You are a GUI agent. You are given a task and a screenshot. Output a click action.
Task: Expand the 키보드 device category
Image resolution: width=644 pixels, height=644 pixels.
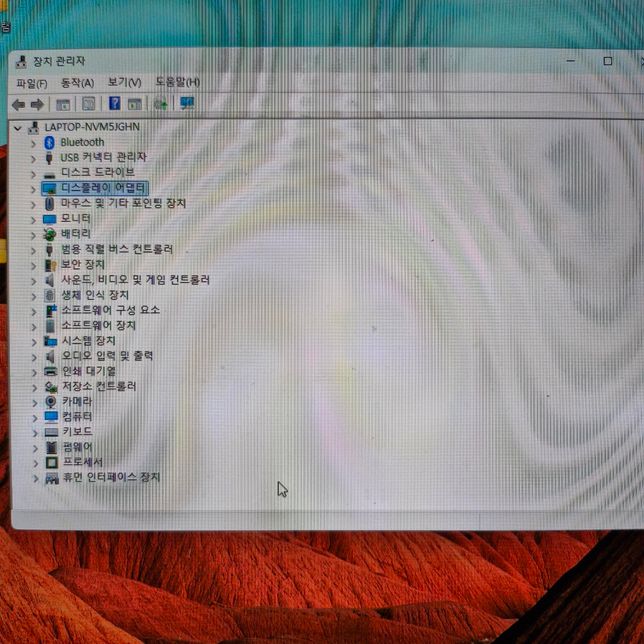[33, 432]
